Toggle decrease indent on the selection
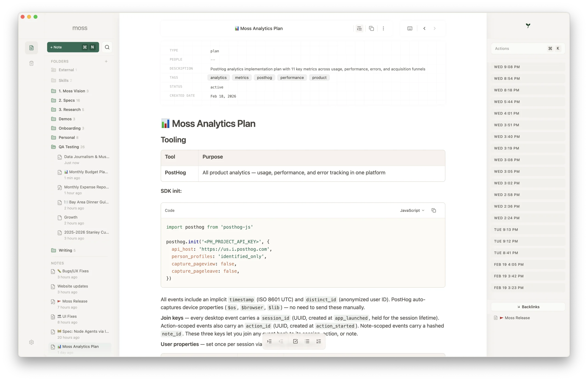 click(x=281, y=341)
